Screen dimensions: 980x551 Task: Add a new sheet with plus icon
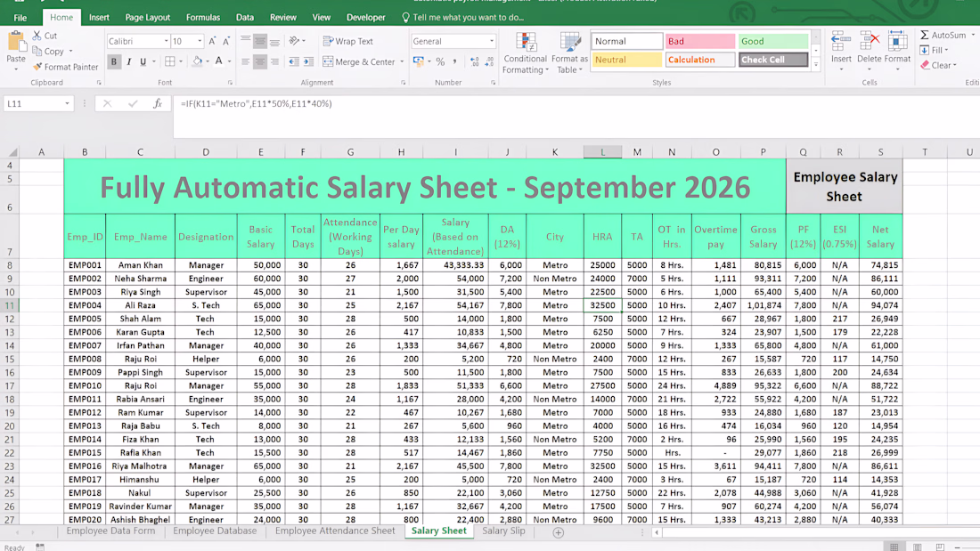558,532
